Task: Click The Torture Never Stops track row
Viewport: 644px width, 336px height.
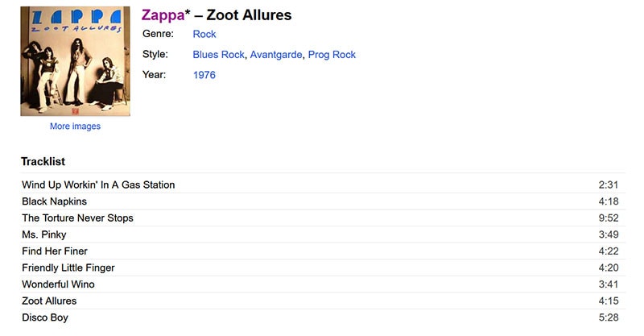Action: 324,218
